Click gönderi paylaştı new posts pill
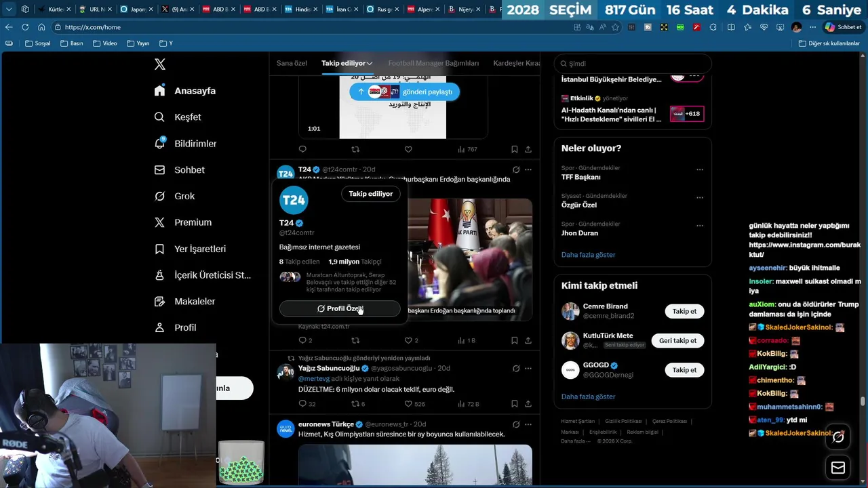This screenshot has width=868, height=488. pyautogui.click(x=404, y=91)
